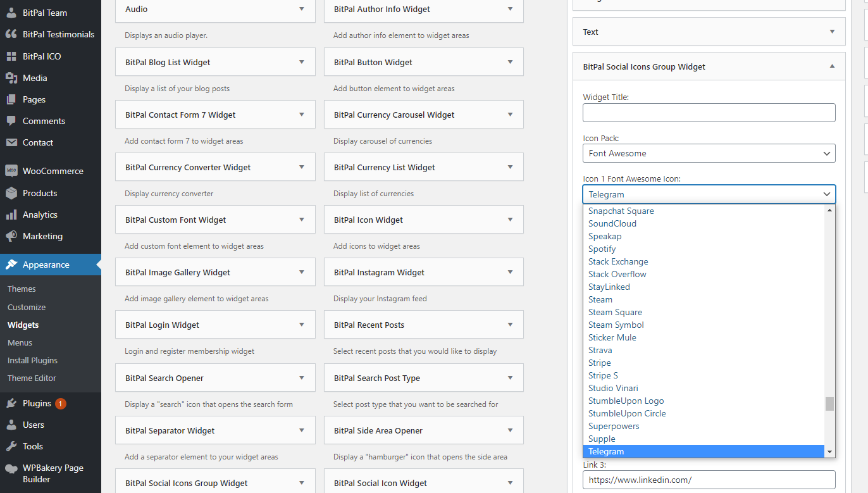Expand BitPal Currency Carousel Widget arrow

click(x=511, y=115)
